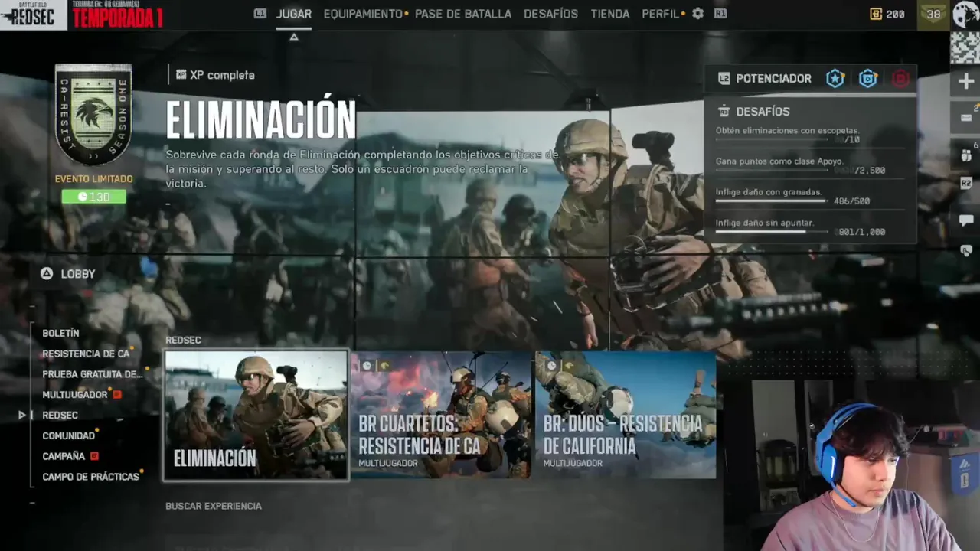Select the star XP booster icon

tap(835, 79)
